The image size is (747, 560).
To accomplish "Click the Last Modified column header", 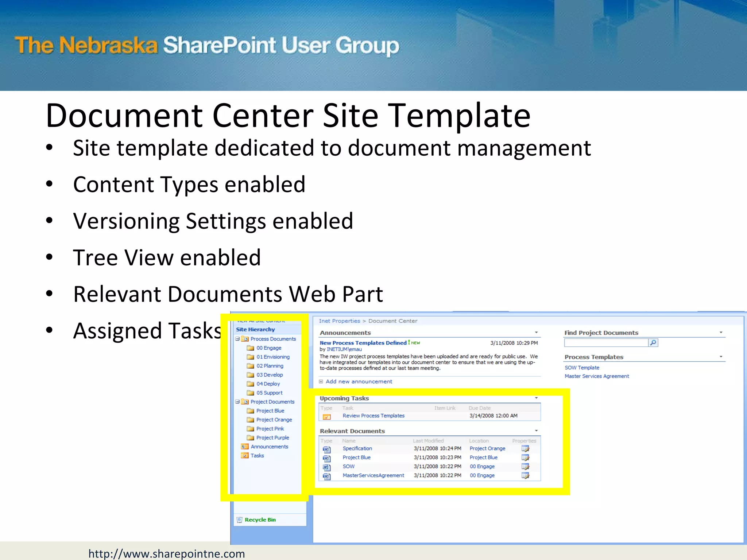I will click(x=428, y=441).
